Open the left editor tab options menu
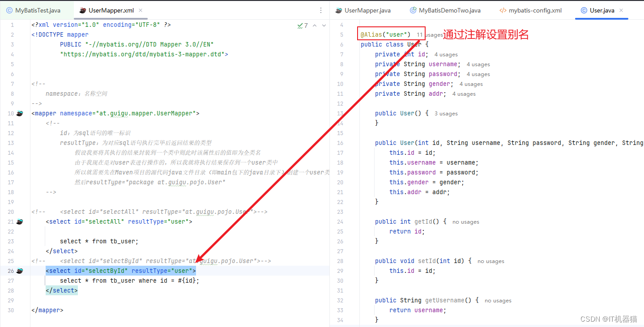The image size is (644, 327). pos(320,10)
